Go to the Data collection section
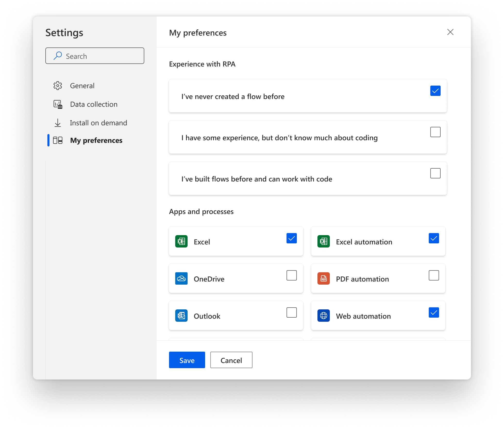Image resolution: width=504 pixels, height=429 pixels. point(94,104)
